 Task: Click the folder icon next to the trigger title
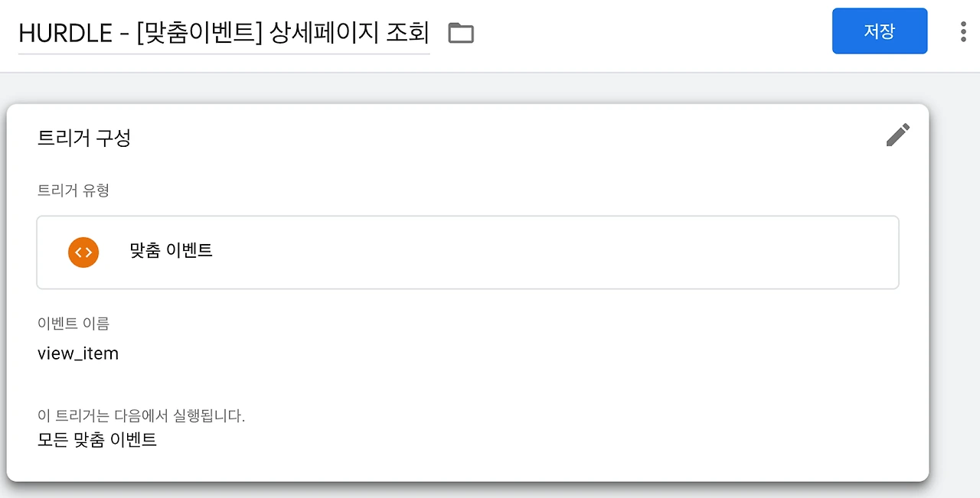pos(461,33)
